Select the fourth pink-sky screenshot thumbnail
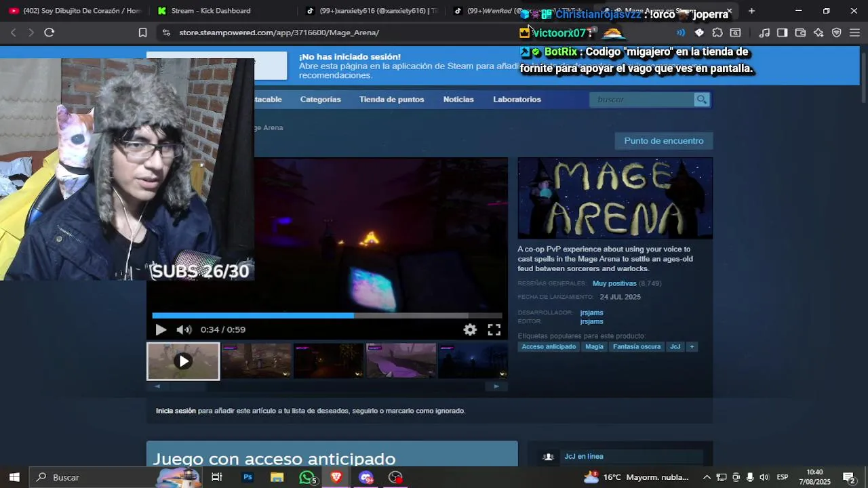This screenshot has width=868, height=488. [x=401, y=361]
